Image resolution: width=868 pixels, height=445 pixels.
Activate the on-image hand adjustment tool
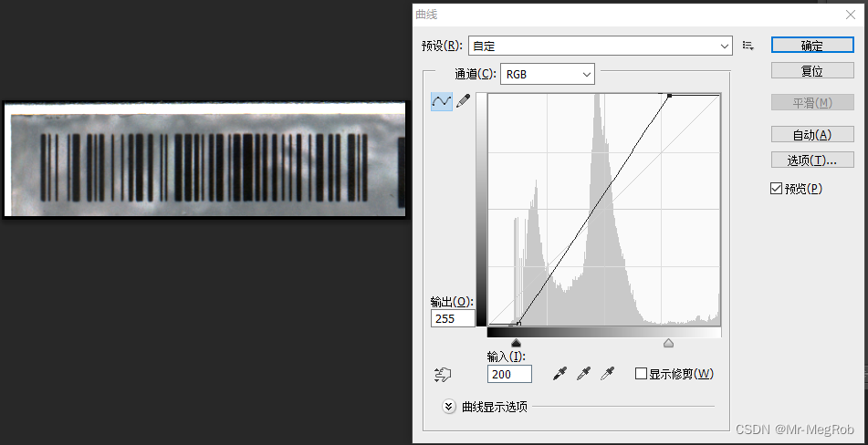(x=443, y=375)
